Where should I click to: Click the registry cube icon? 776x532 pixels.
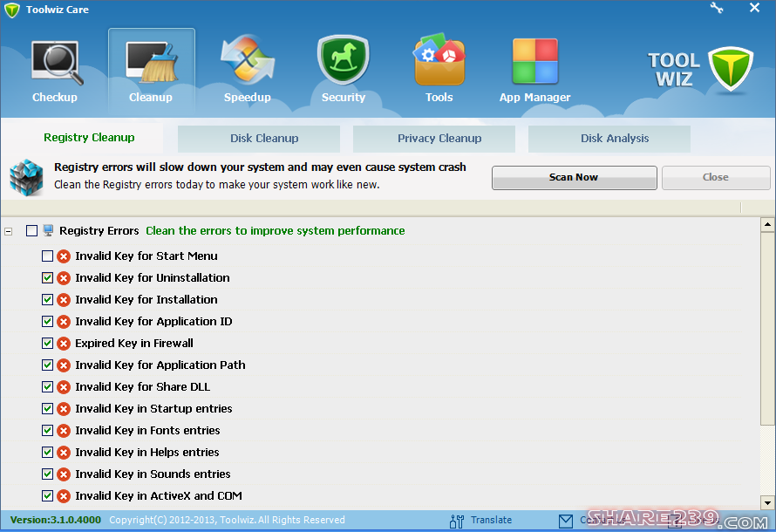pyautogui.click(x=26, y=177)
